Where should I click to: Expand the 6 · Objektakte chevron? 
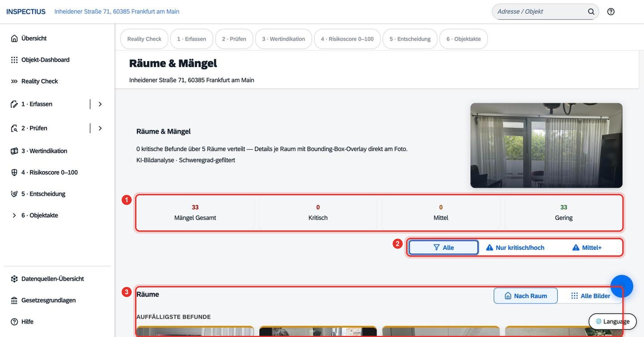14,215
